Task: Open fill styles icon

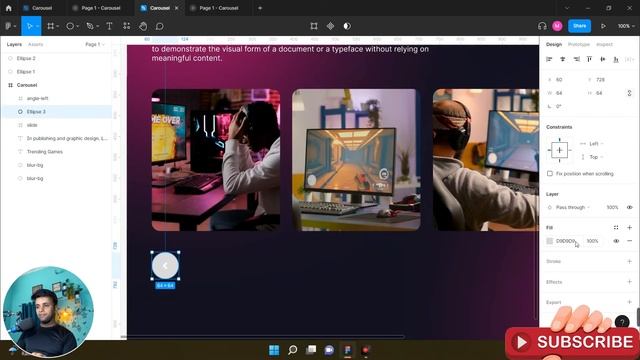Action: (616, 227)
